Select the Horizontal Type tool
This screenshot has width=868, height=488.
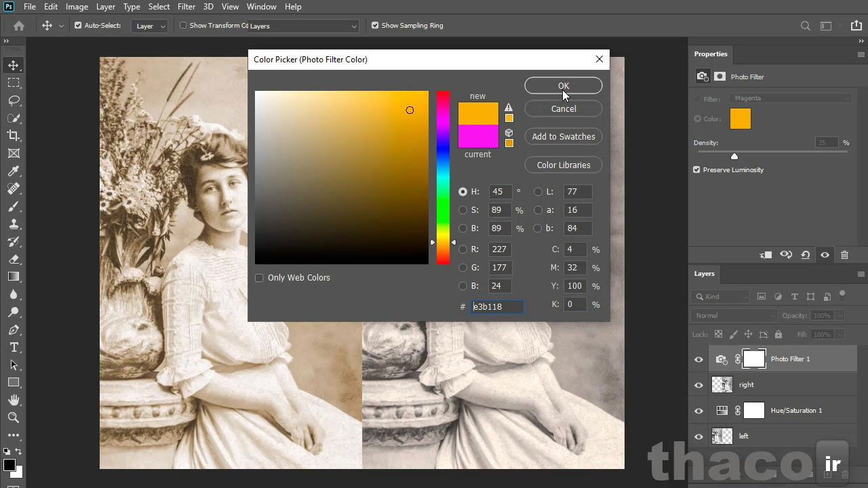(14, 347)
